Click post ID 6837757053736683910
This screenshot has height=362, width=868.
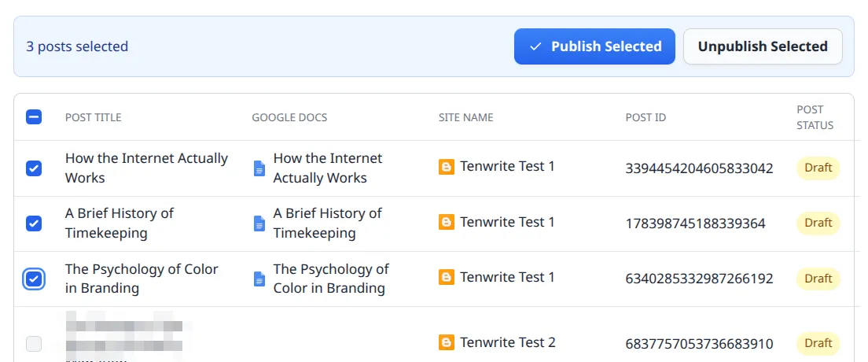pyautogui.click(x=699, y=344)
